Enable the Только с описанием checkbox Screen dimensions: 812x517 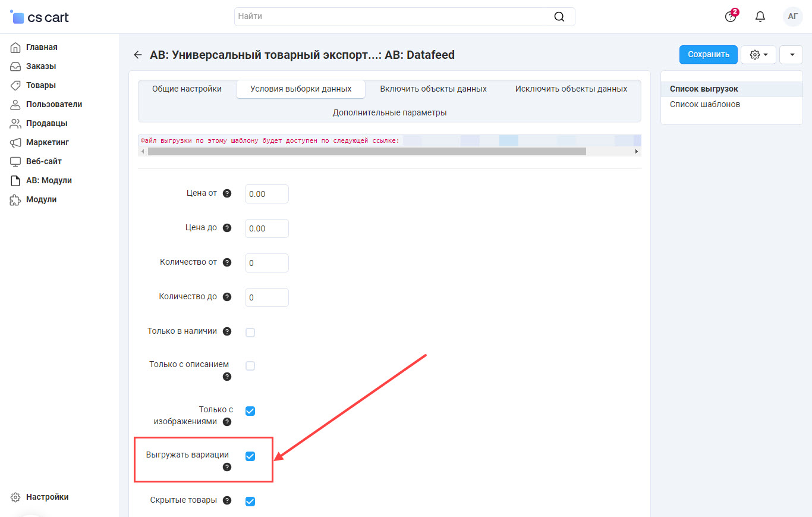click(x=250, y=365)
